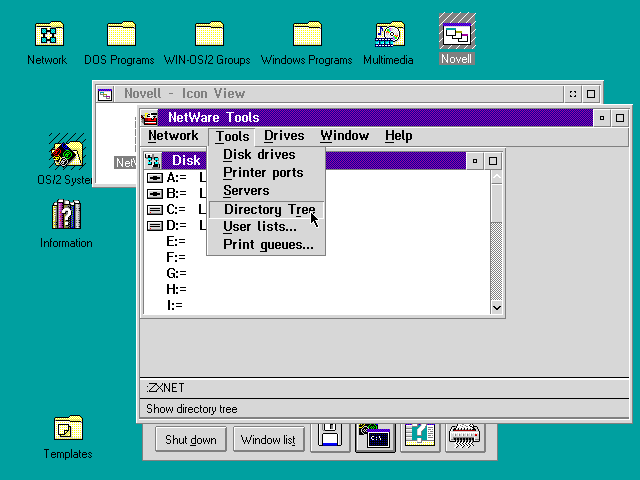Screen dimensions: 640x480
Task: Click the Disk drives child window system icon
Action: click(x=153, y=161)
